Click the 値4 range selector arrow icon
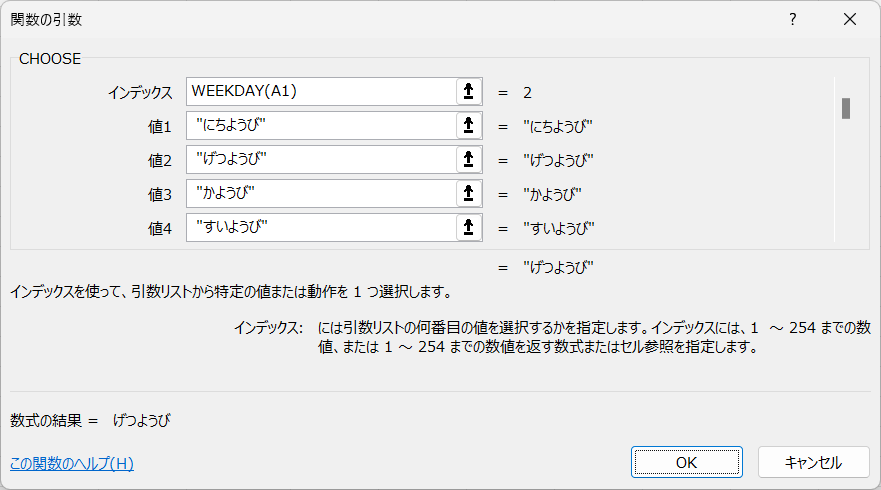This screenshot has width=881, height=490. (x=469, y=228)
